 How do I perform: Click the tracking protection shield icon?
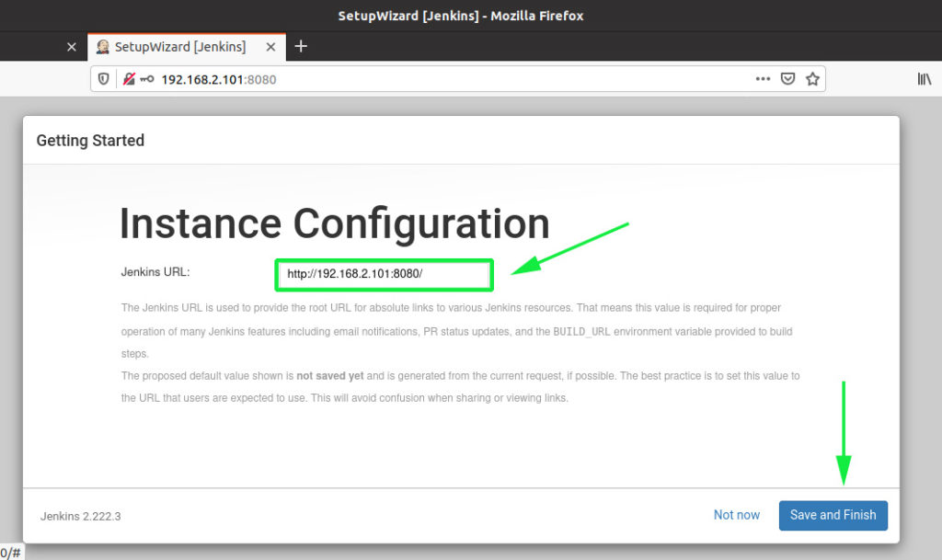pos(103,79)
